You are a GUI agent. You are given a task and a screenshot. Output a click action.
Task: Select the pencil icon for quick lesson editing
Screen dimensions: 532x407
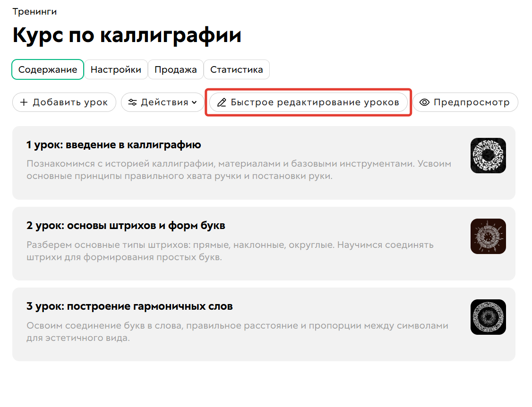tap(222, 102)
